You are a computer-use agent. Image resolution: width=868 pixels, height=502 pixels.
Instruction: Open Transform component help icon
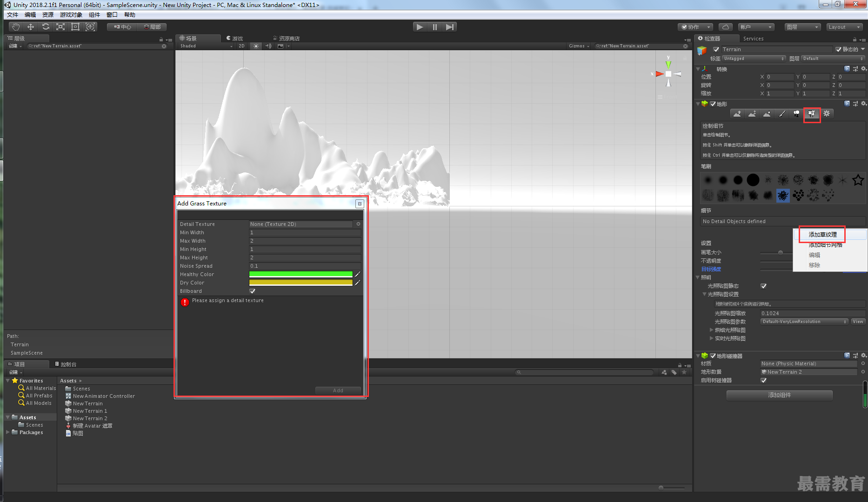pyautogui.click(x=847, y=69)
